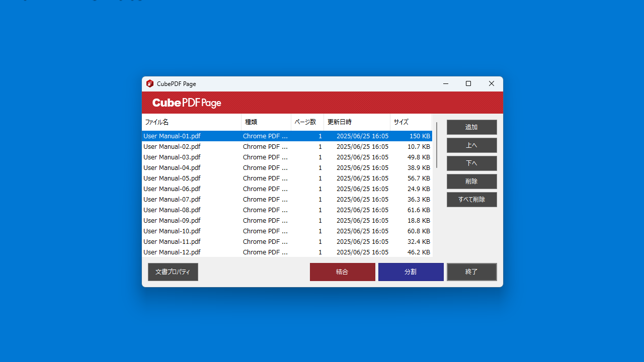The width and height of the screenshot is (644, 362).
Task: Select User Manual-08.pdf row
Action: (287, 210)
